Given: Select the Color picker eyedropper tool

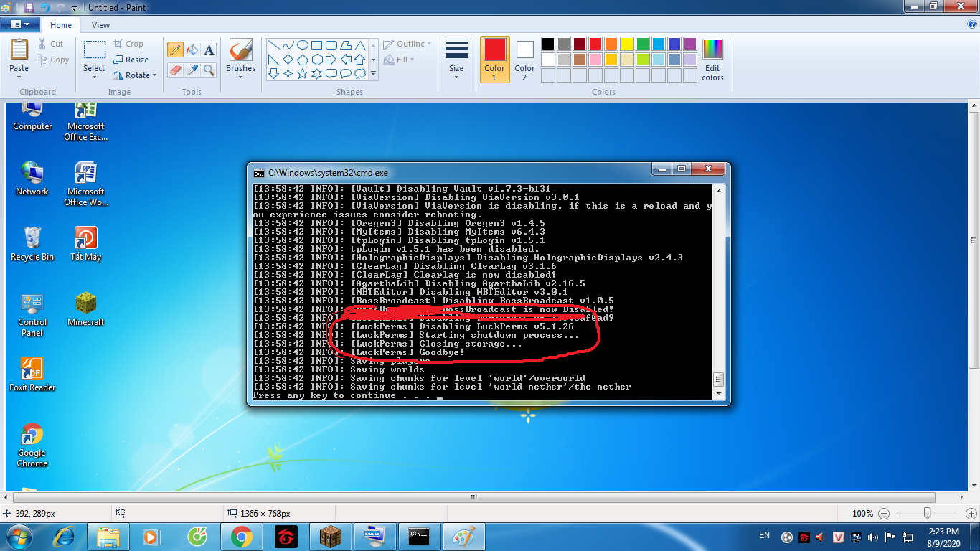Looking at the screenshot, I should pos(192,70).
